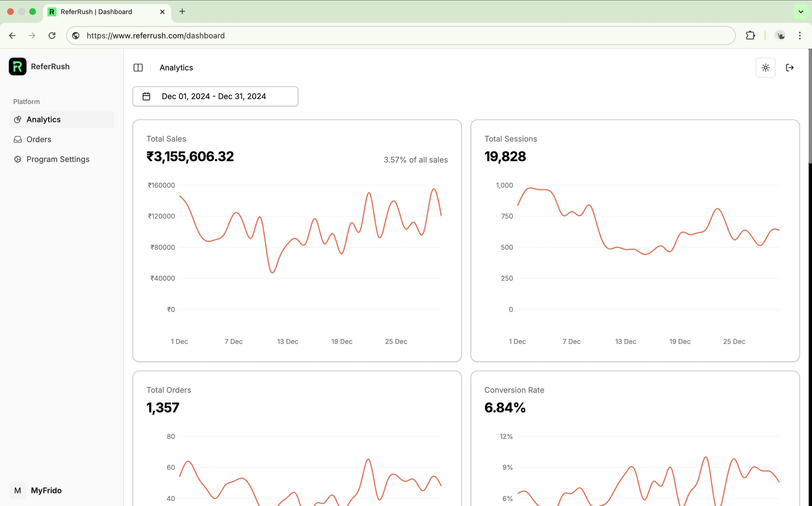Click the Analytics page heading
The width and height of the screenshot is (812, 506).
[x=176, y=68]
